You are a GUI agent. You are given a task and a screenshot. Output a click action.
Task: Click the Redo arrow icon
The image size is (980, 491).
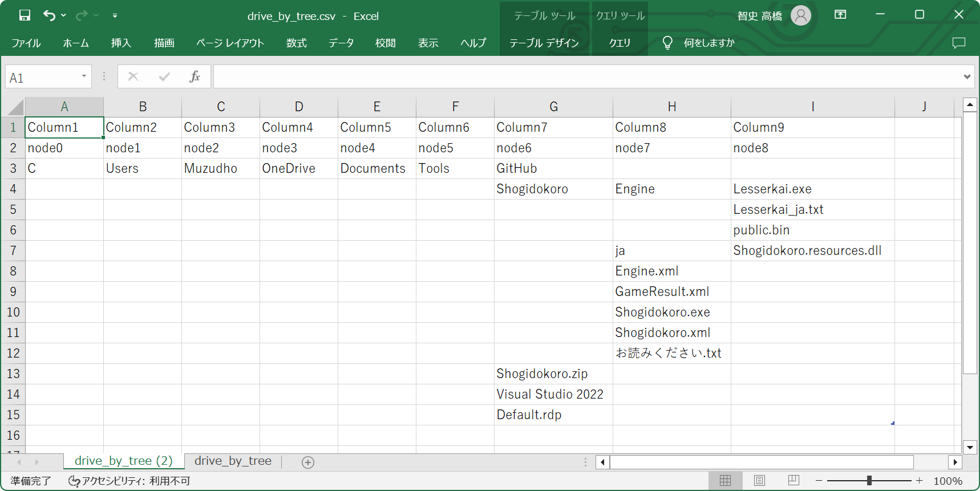[x=82, y=15]
